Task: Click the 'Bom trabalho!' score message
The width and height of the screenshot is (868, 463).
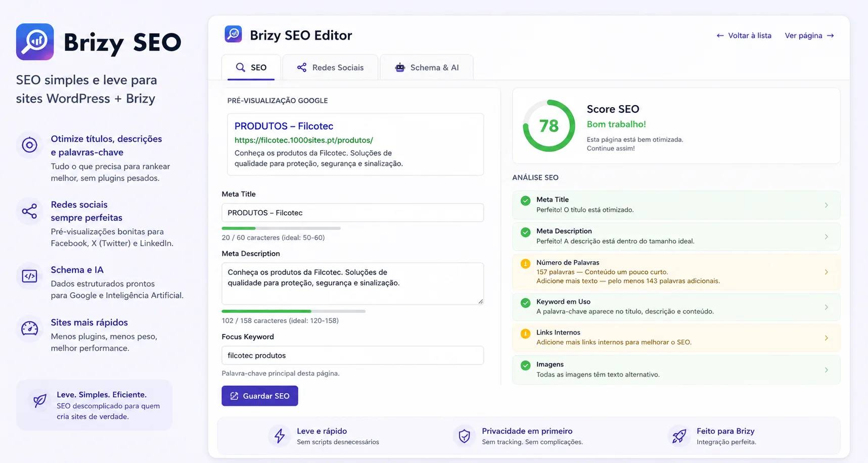Action: point(616,124)
